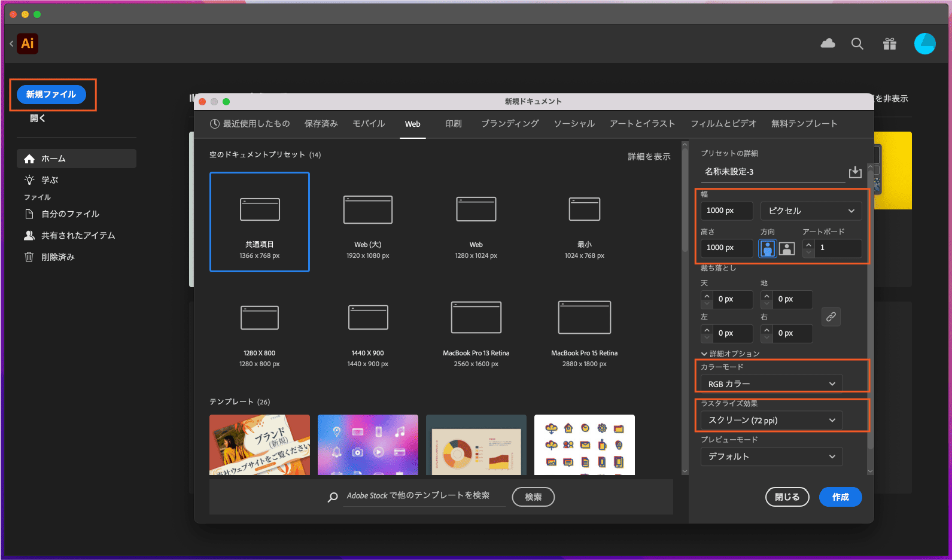Select the Web 1280 x 1024 preset
Viewport: 952px width, 560px height.
(x=476, y=222)
